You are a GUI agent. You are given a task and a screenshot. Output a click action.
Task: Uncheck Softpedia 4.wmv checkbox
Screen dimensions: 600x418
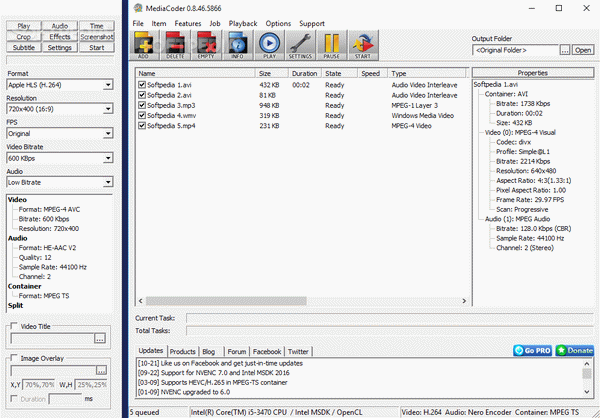(142, 115)
